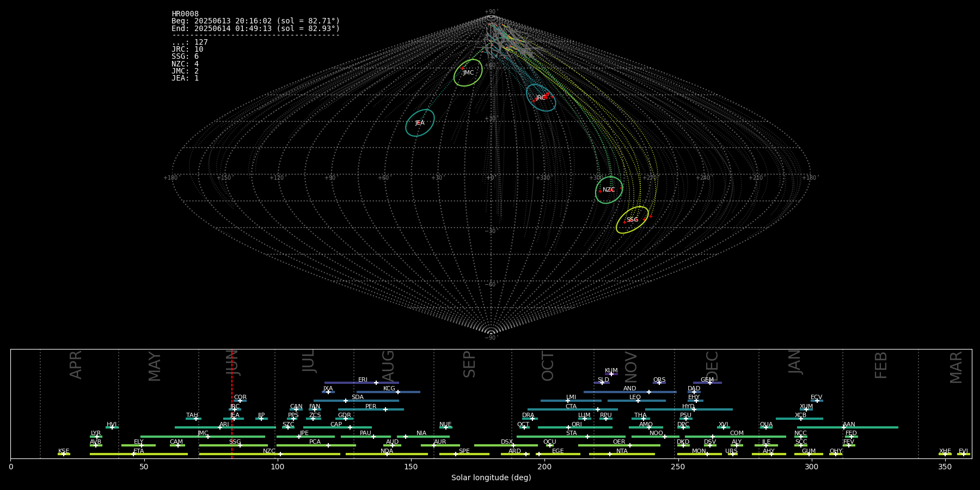Click the ECV shower label in the timeline
This screenshot has height=490, width=980.
(817, 397)
